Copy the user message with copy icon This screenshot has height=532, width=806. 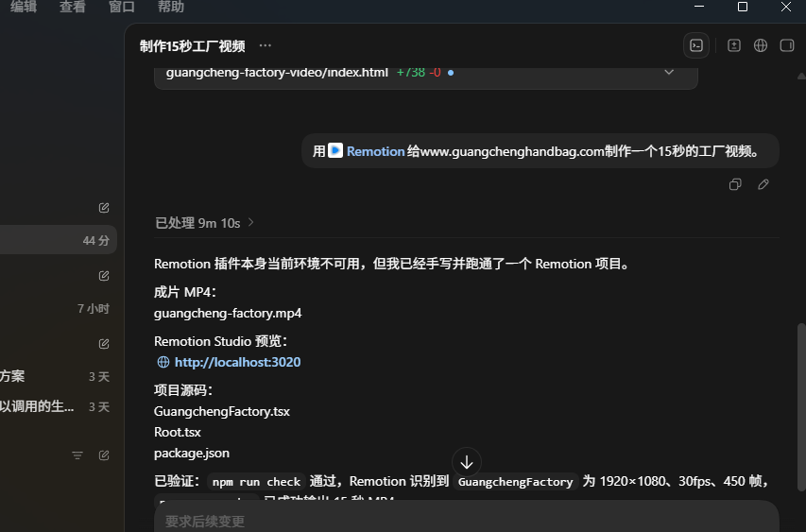[735, 184]
